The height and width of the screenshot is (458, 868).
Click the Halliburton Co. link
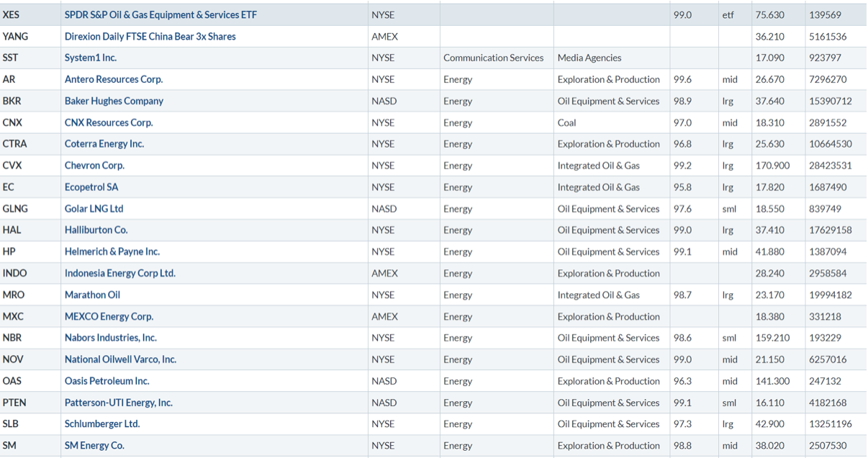(96, 230)
